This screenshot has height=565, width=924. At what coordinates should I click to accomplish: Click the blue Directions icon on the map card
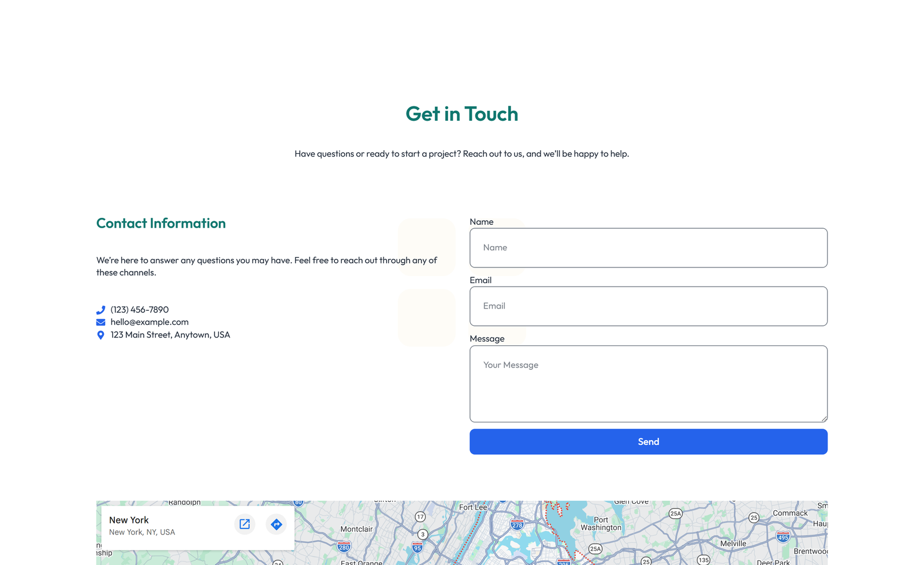(276, 524)
